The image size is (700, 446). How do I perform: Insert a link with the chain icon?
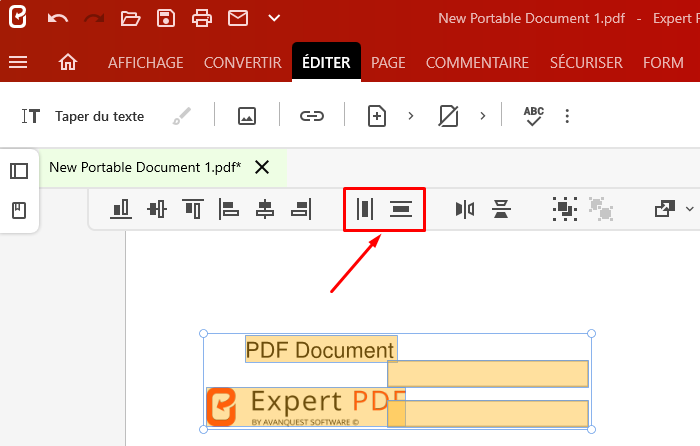coord(312,116)
